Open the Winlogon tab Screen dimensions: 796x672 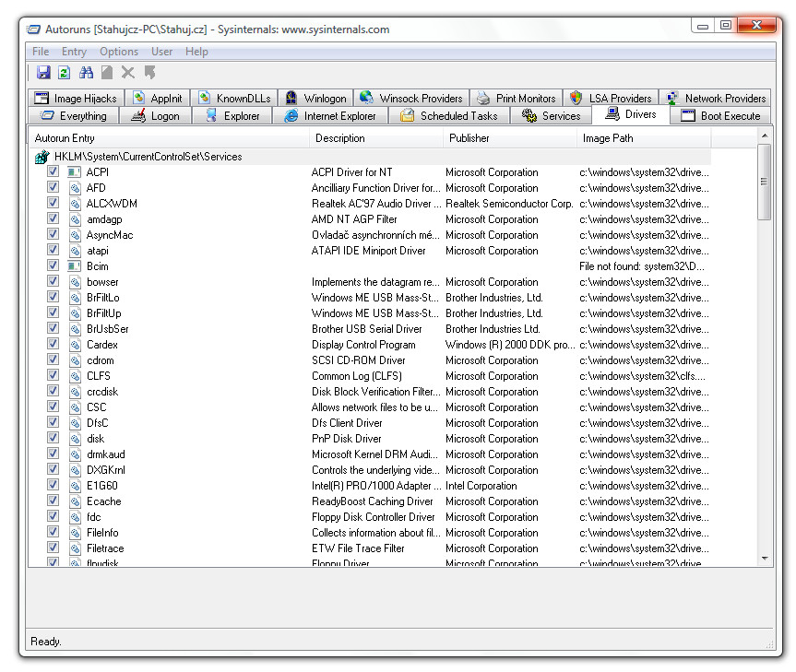pyautogui.click(x=315, y=98)
